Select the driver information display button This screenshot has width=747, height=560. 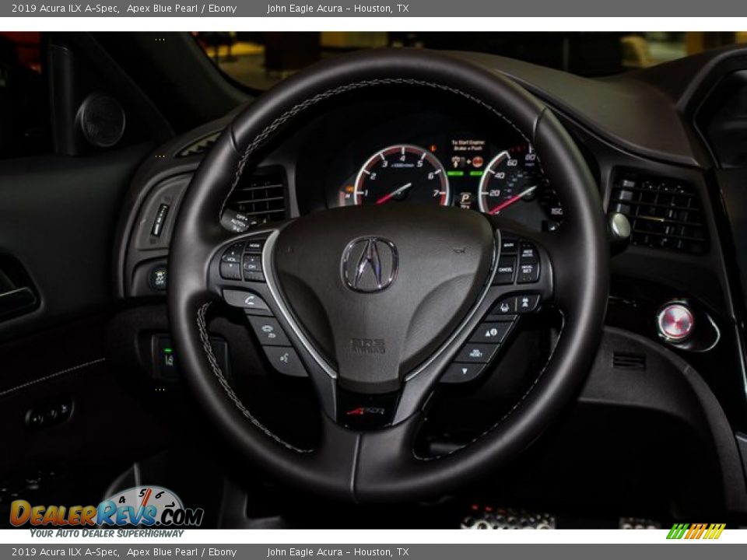[490, 331]
